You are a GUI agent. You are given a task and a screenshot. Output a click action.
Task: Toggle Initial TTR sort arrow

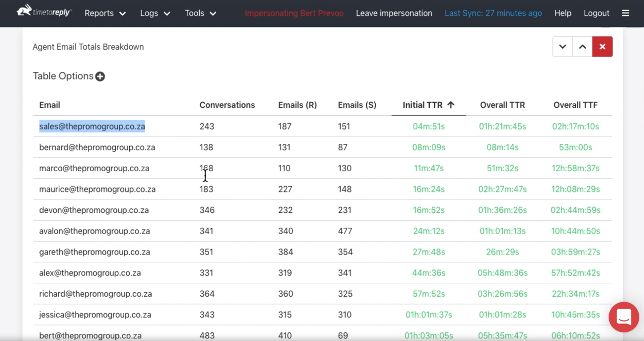[451, 105]
